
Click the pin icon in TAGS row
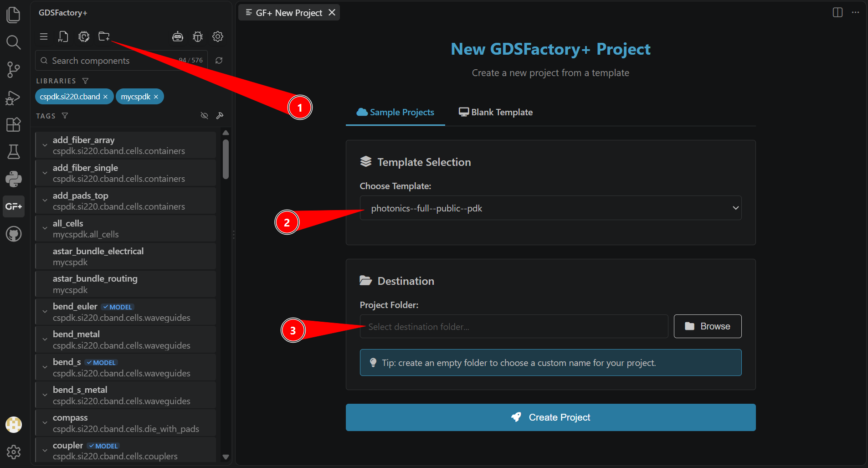[220, 116]
